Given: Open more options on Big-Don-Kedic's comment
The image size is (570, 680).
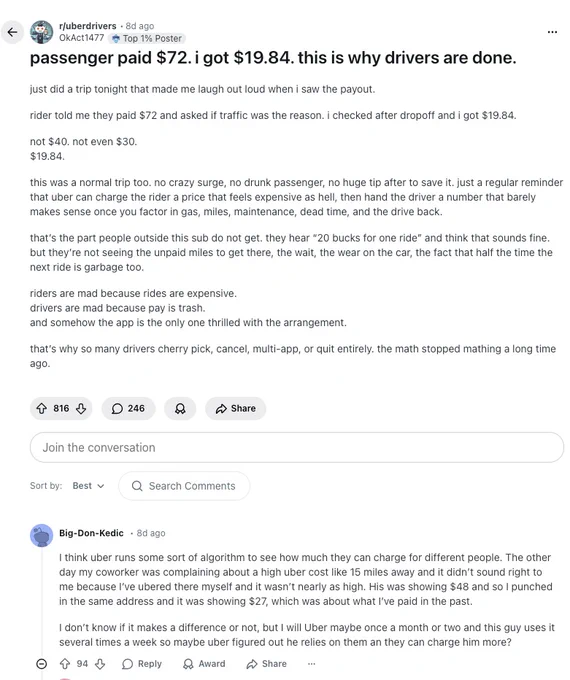Looking at the screenshot, I should (x=311, y=664).
